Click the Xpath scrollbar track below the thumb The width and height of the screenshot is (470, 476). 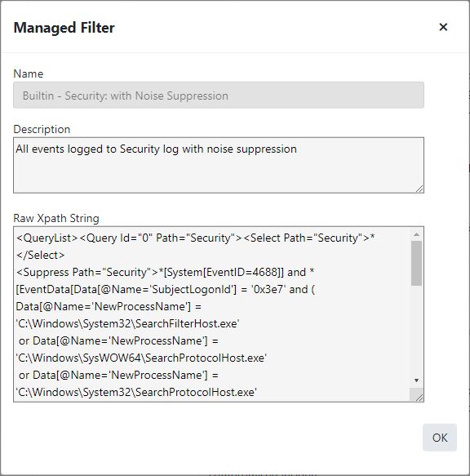[x=417, y=331]
